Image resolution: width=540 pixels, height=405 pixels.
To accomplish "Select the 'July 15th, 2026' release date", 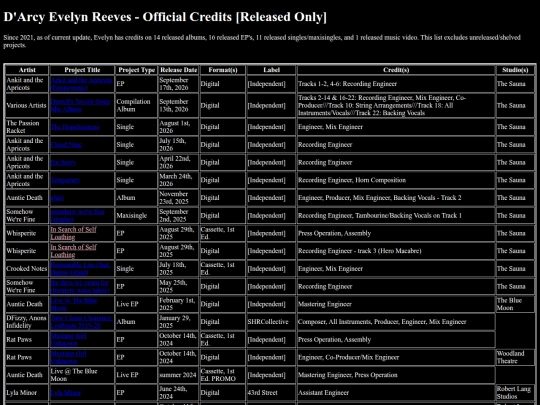I will (x=178, y=145).
